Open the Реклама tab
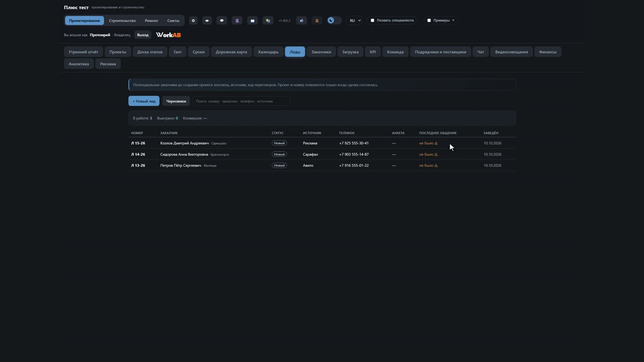This screenshot has width=644, height=362. coord(108,64)
